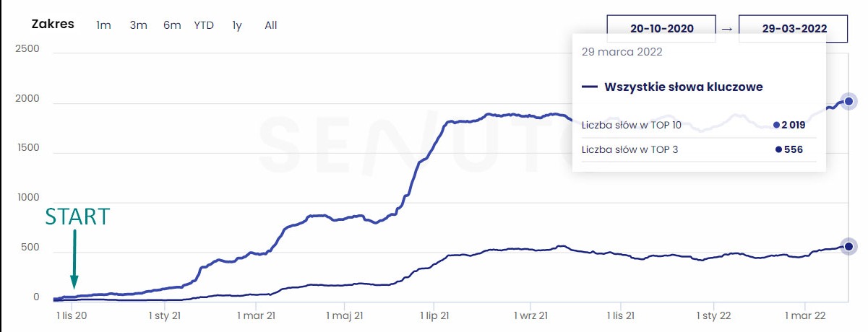Click the START annotation label
The height and width of the screenshot is (332, 868).
pos(77,217)
